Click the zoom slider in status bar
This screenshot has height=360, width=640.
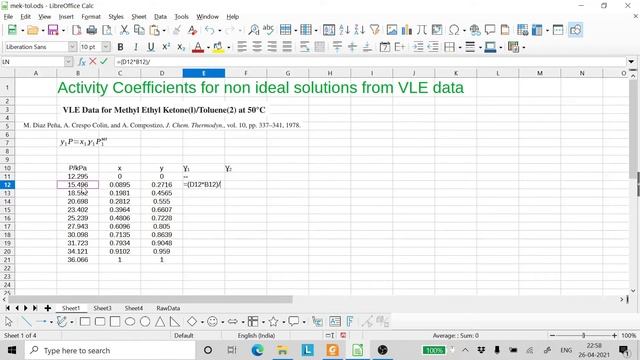coord(583,336)
